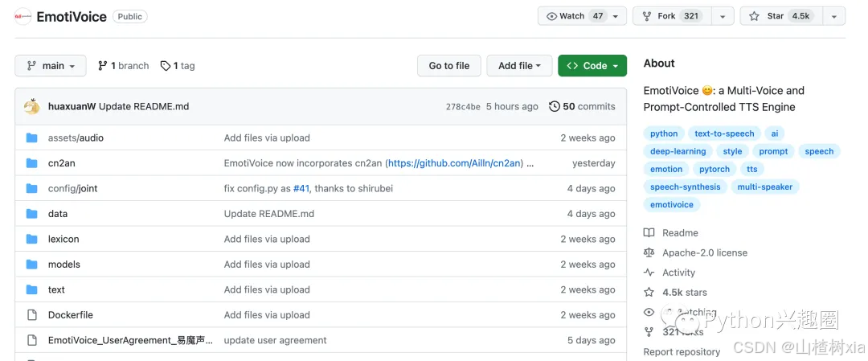This screenshot has width=868, height=361.
Task: Open the green Code dropdown
Action: 592,66
